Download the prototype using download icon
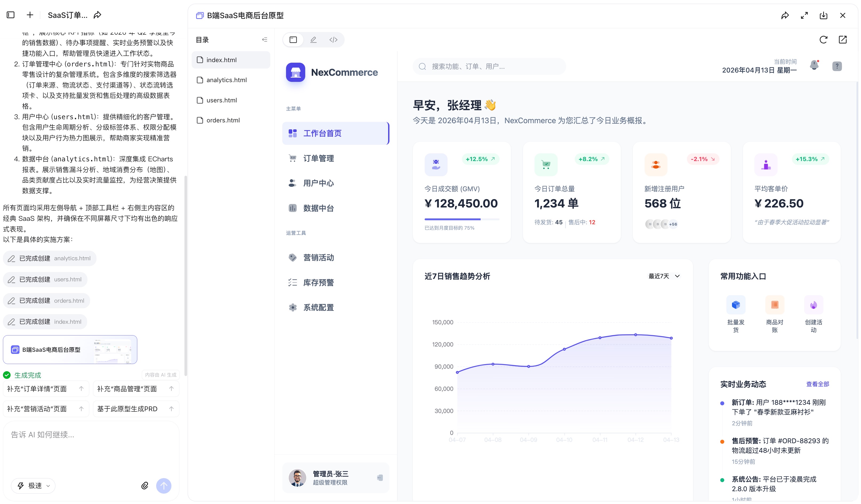The height and width of the screenshot is (504, 861). pyautogui.click(x=823, y=15)
